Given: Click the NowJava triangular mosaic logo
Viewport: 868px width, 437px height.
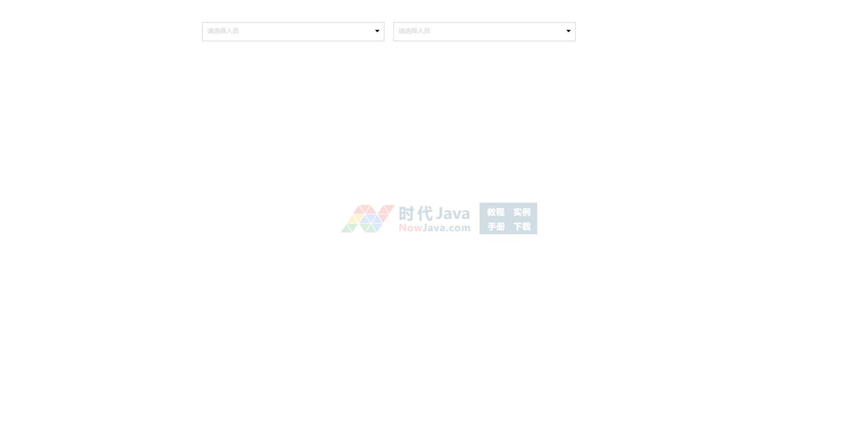Looking at the screenshot, I should pos(367,218).
